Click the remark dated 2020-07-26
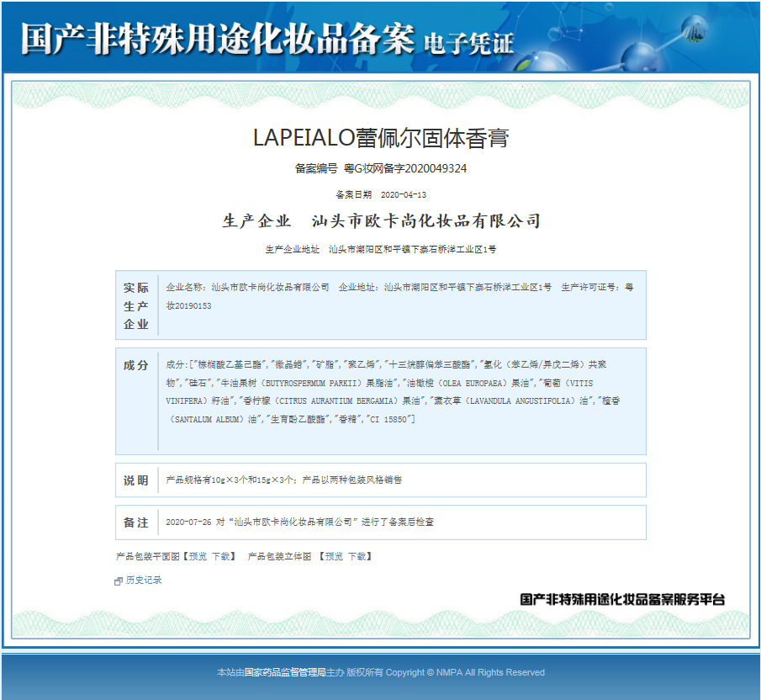Image resolution: width=761 pixels, height=700 pixels. click(x=300, y=522)
